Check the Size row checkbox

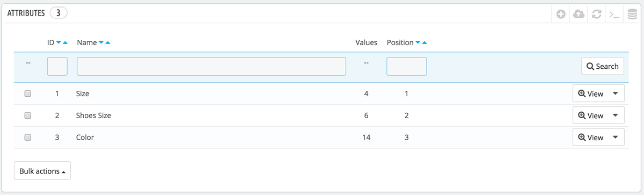click(x=28, y=93)
